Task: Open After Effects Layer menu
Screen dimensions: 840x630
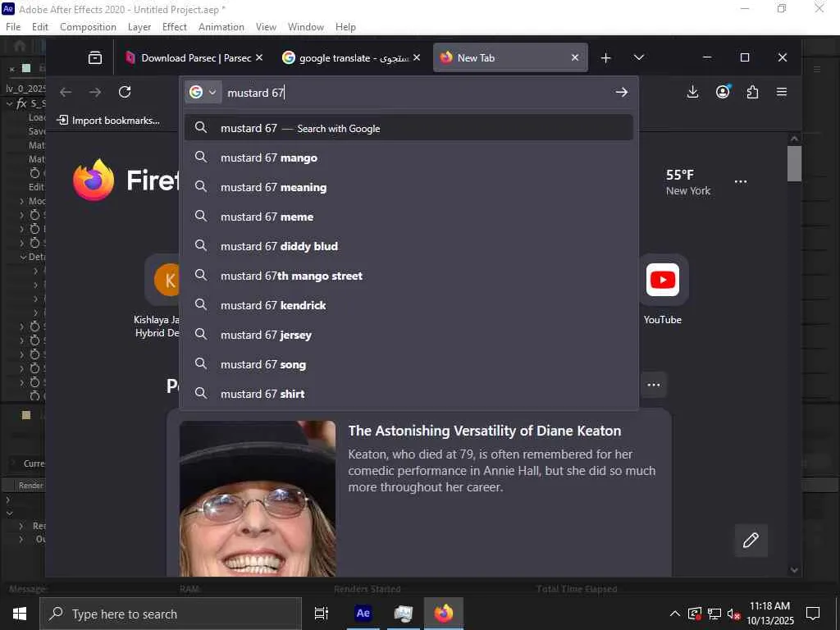Action: coord(139,27)
